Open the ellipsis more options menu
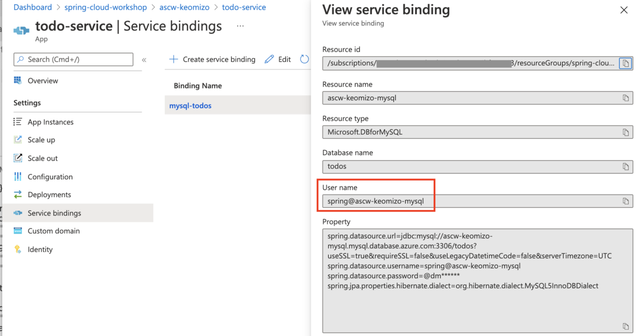 [240, 26]
